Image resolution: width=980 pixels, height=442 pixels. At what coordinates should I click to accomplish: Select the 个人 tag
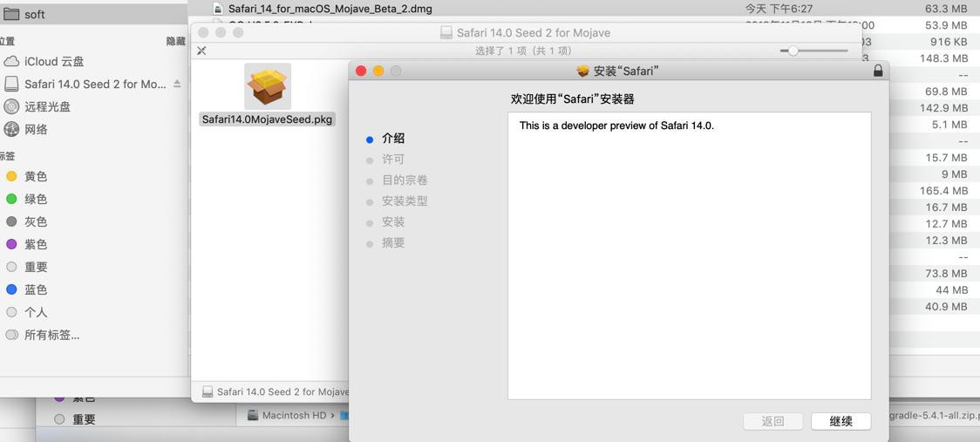36,312
